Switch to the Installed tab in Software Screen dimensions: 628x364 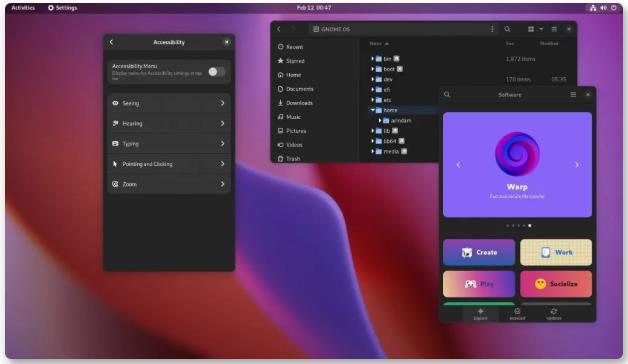click(x=517, y=314)
